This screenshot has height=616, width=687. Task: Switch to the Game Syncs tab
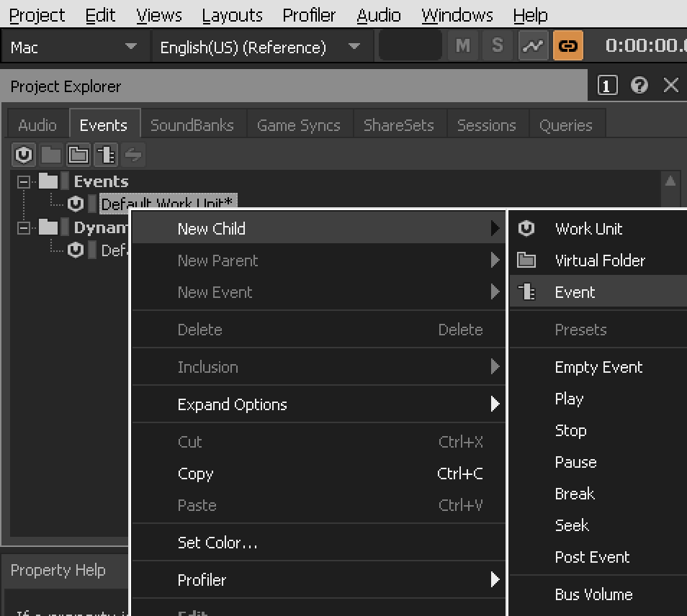299,125
